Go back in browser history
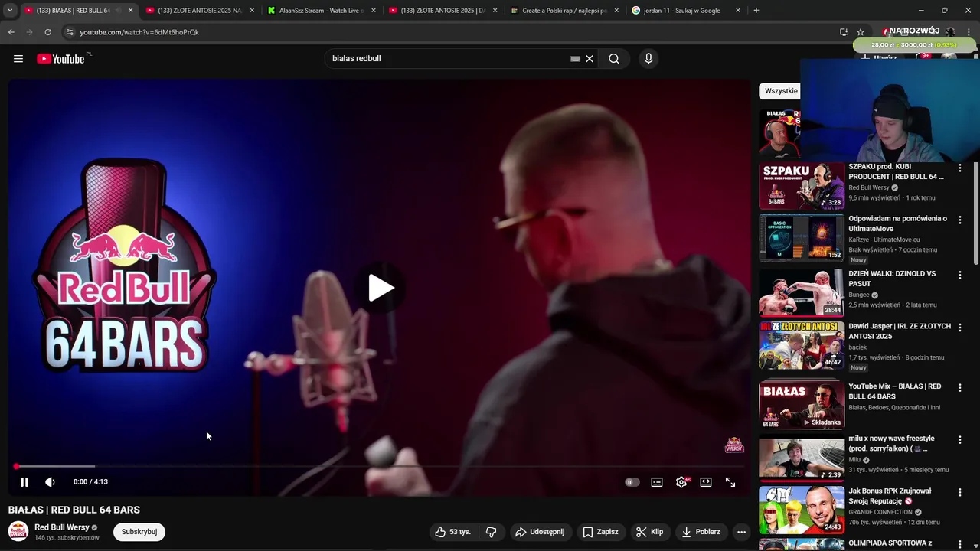Image resolution: width=980 pixels, height=551 pixels. (11, 32)
